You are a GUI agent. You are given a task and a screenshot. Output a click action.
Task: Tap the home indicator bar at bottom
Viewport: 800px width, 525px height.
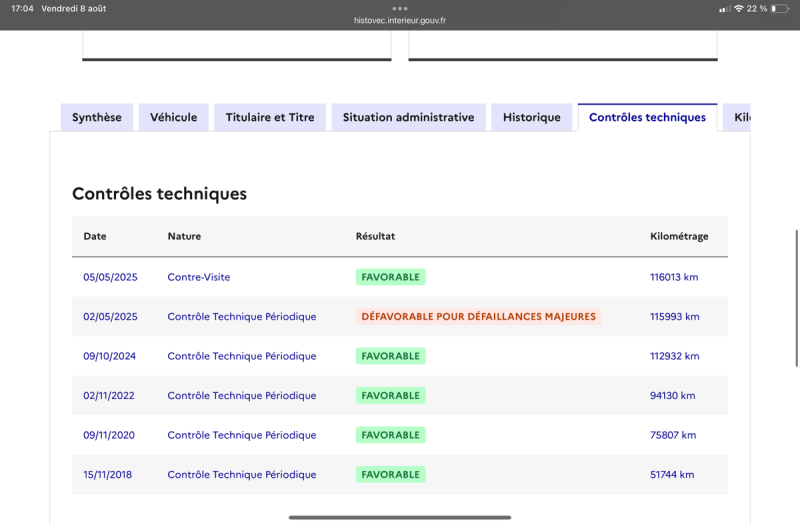400,517
